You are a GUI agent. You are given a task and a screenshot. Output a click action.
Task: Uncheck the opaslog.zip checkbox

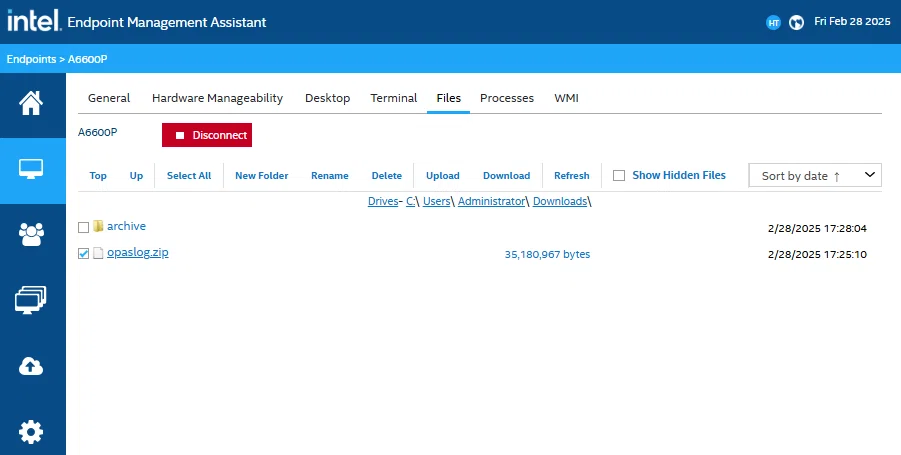[x=83, y=253]
